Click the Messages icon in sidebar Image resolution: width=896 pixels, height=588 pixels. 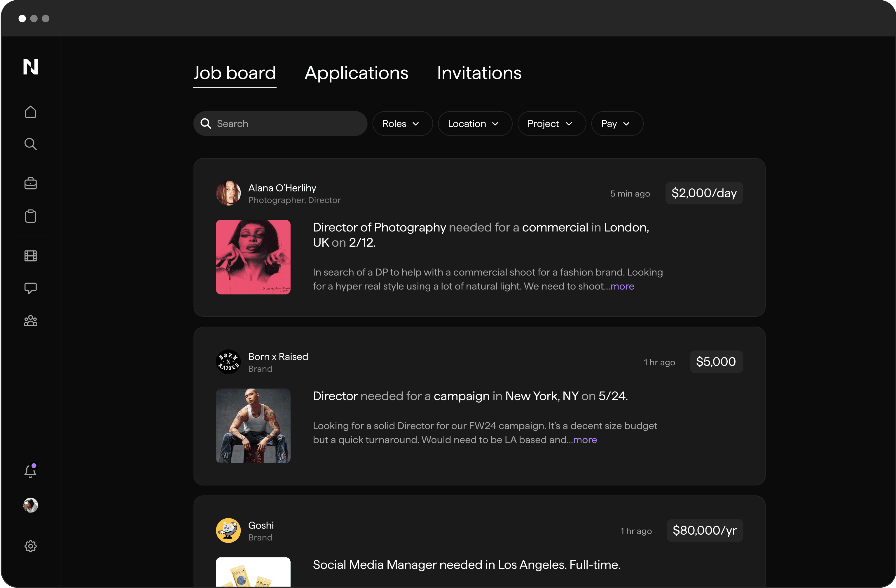(x=31, y=287)
